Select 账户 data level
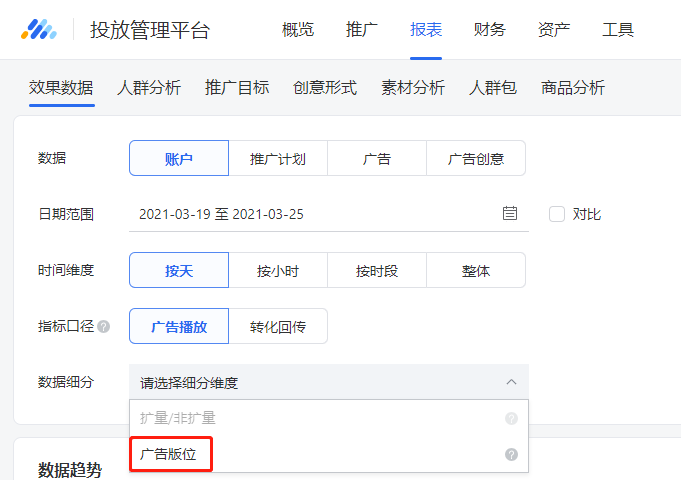Screen dimensions: 681x480 [x=179, y=158]
